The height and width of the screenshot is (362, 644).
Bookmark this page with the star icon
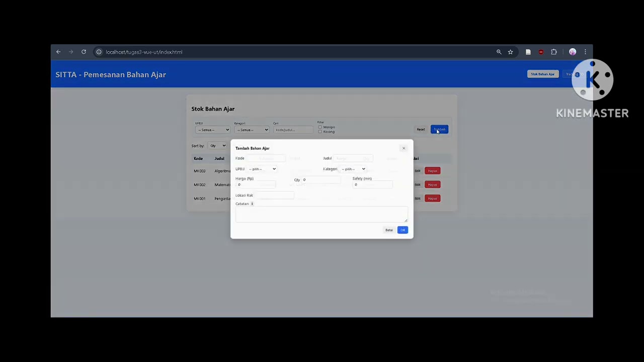coord(510,52)
